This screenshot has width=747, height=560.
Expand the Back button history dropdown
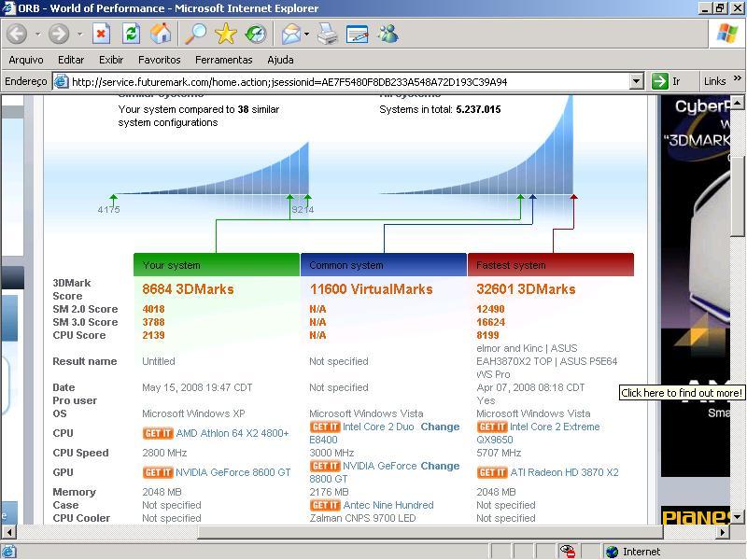point(37,35)
